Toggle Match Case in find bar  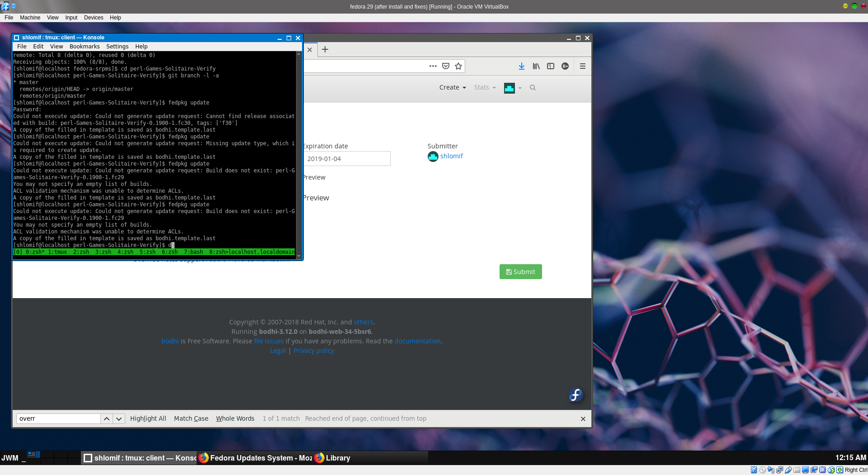(191, 419)
